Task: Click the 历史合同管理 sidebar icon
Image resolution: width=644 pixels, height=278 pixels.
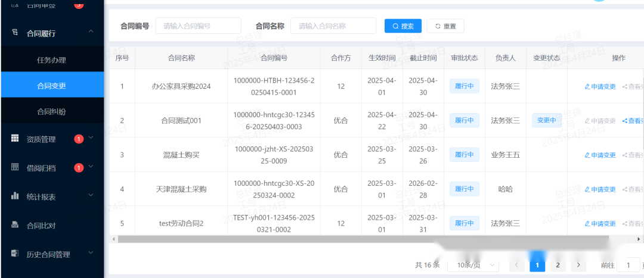Action: tap(15, 254)
